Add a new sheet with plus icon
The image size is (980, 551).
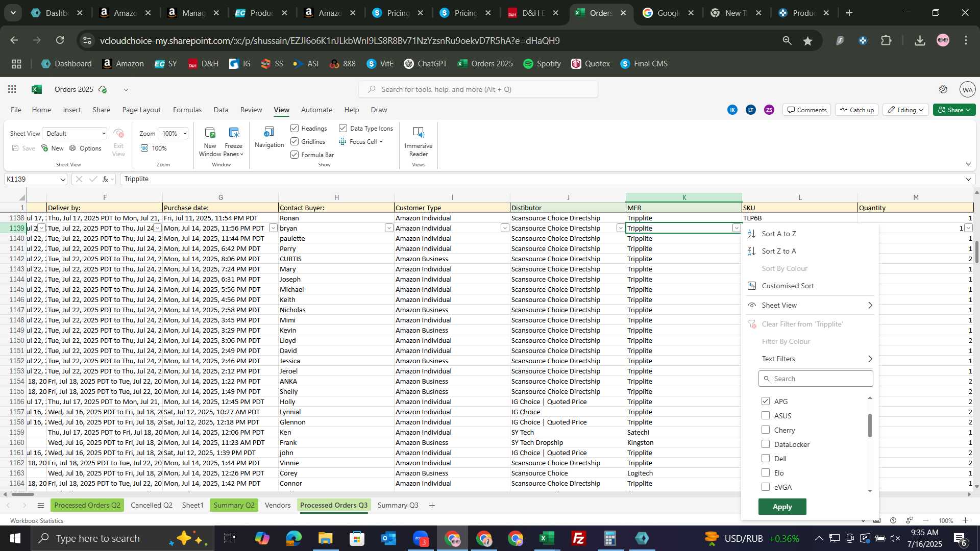(x=432, y=505)
